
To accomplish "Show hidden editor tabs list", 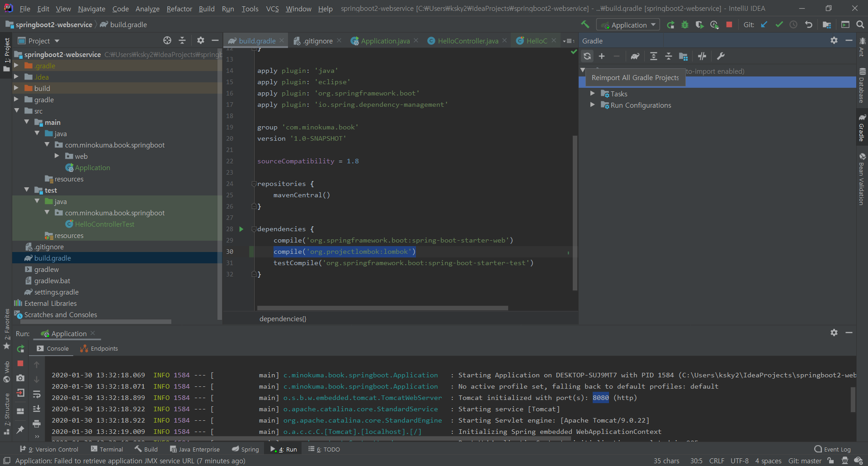I will (x=569, y=41).
